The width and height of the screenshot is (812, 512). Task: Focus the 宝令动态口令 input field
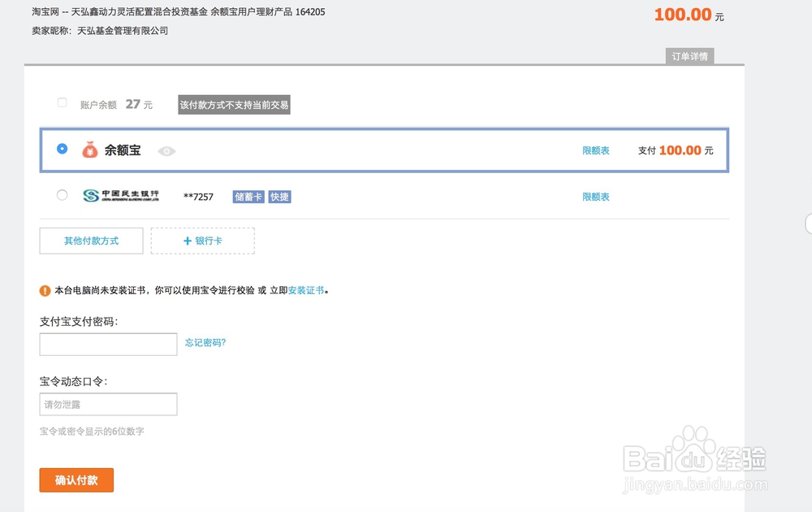coord(108,404)
